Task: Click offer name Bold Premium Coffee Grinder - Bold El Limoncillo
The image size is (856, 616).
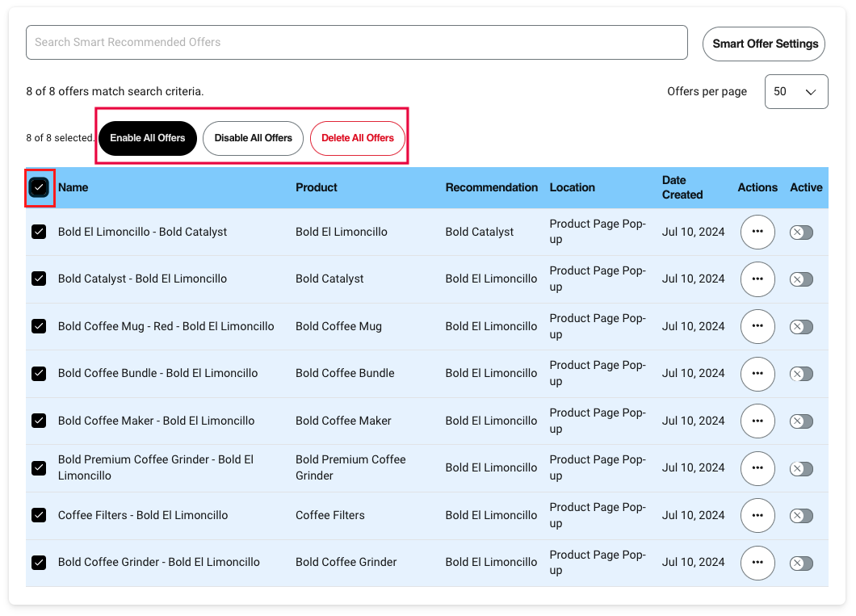Action: 156,467
